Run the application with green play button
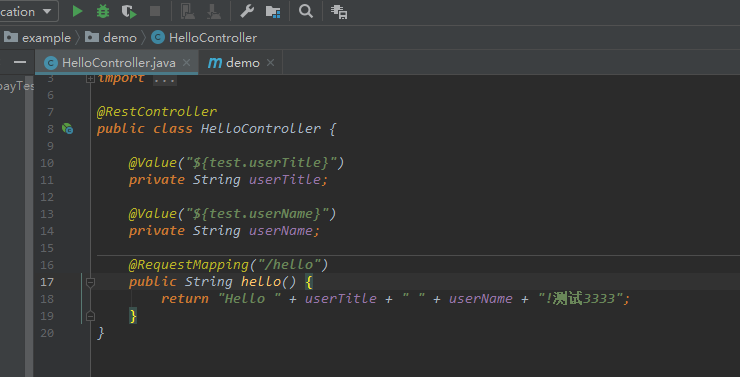The height and width of the screenshot is (377, 740). click(x=77, y=11)
